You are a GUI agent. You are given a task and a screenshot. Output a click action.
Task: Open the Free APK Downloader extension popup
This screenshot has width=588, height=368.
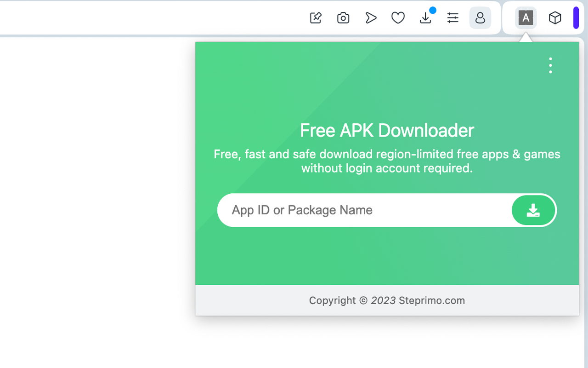(x=526, y=17)
